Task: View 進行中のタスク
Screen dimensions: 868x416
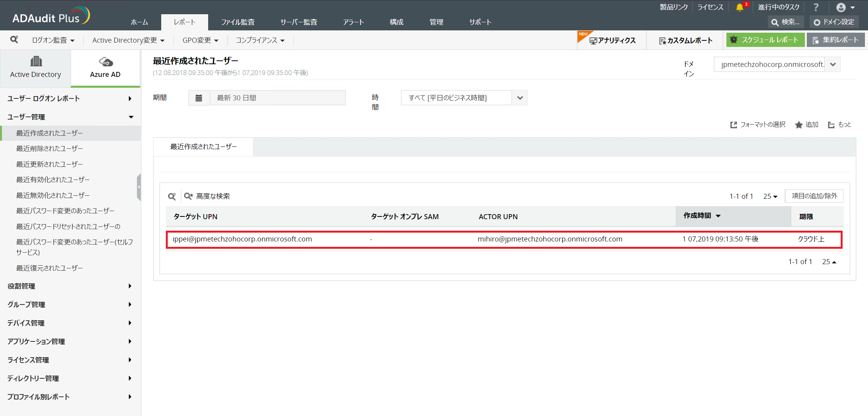Action: [x=778, y=7]
